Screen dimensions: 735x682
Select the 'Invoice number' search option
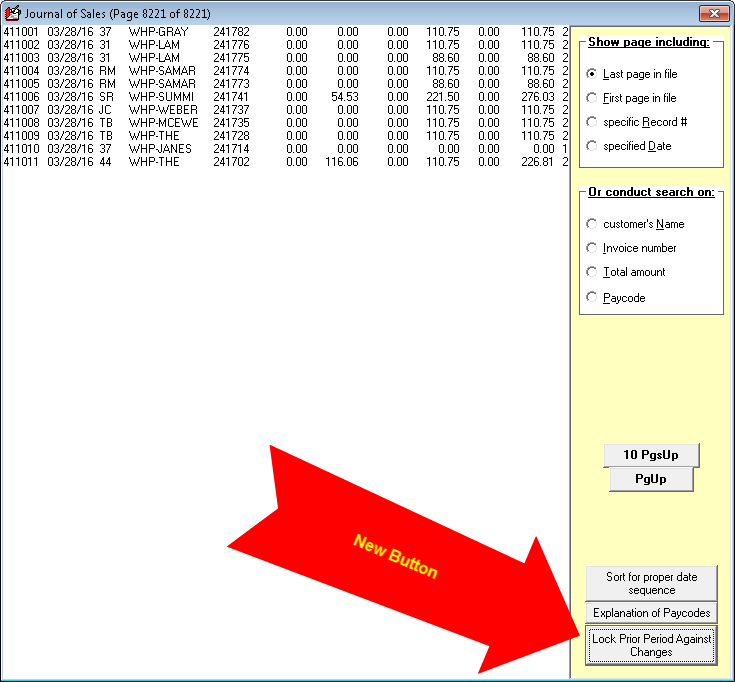[592, 248]
